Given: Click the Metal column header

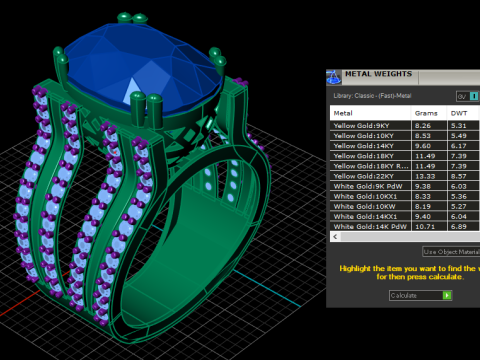Looking at the screenshot, I should [370, 113].
